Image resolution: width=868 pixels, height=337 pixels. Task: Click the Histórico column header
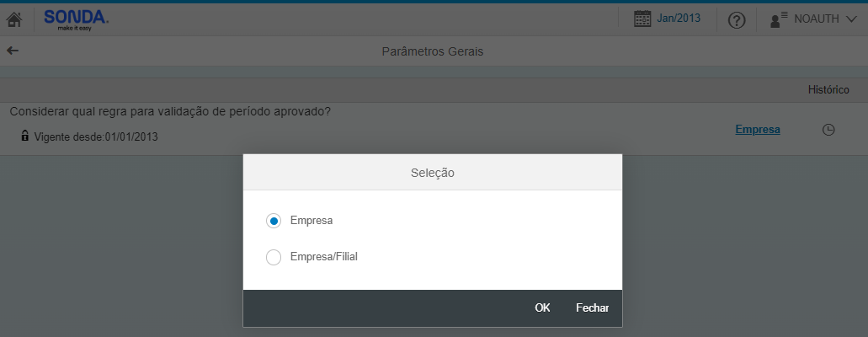(x=828, y=90)
